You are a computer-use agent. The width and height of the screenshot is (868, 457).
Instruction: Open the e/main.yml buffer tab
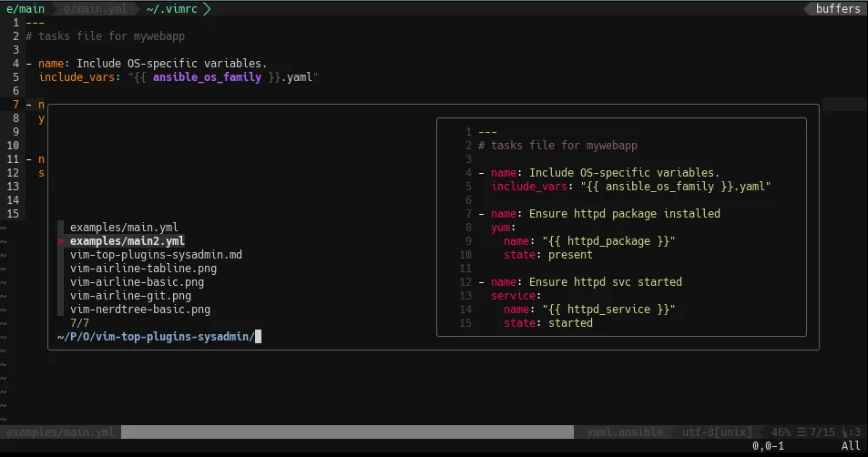click(x=97, y=9)
